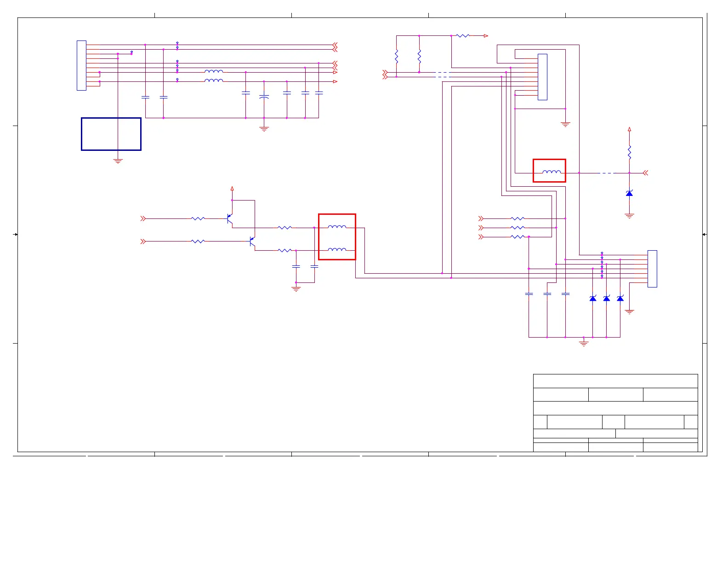Viewport: 728px width, 563px height.
Task: Select the lone zener diode under vertical resistor
Action: click(x=629, y=193)
